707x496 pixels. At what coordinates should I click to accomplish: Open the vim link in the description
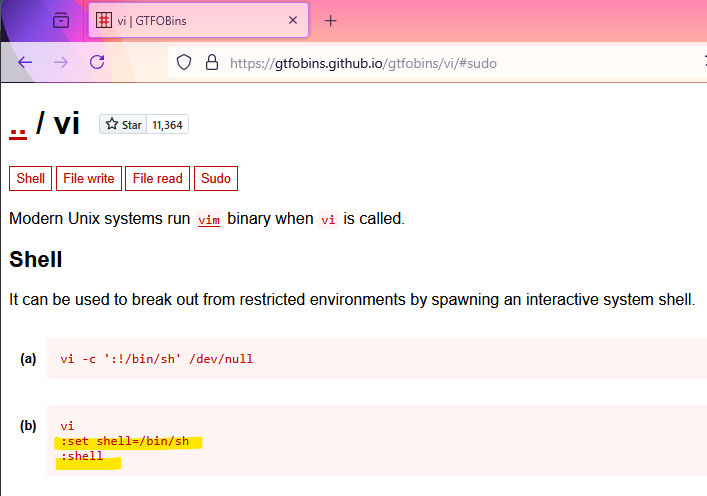(x=209, y=220)
